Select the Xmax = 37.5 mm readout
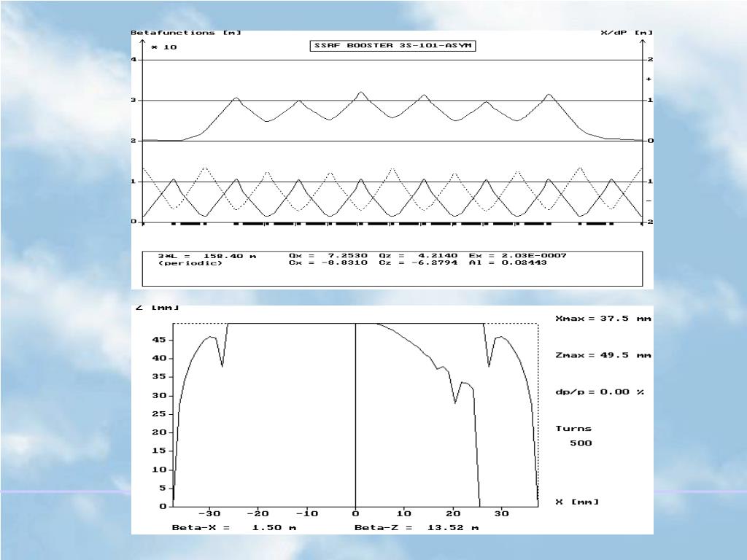The image size is (747, 560). point(603,319)
